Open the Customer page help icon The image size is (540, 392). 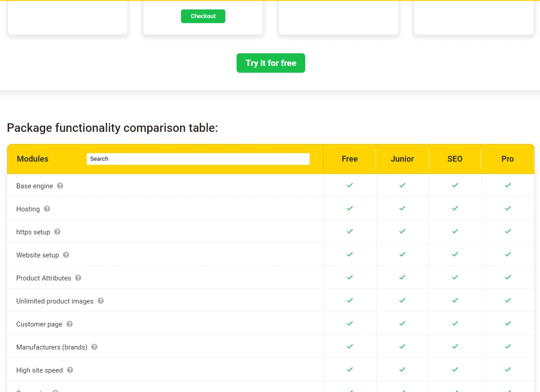[70, 324]
